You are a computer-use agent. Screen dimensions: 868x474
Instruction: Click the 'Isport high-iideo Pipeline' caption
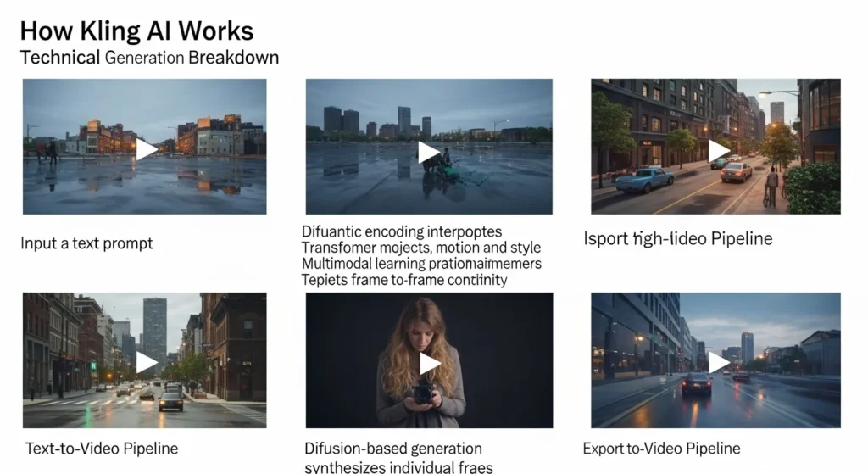point(678,238)
